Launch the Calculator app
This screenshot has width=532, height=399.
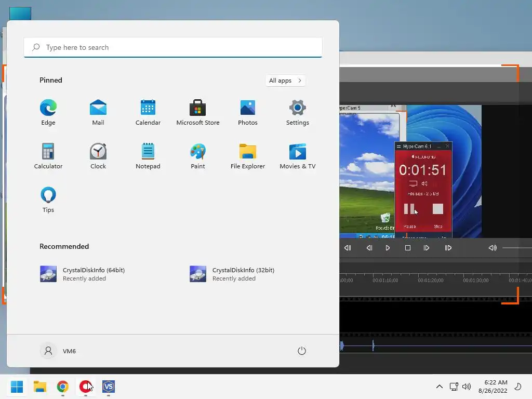pyautogui.click(x=48, y=156)
